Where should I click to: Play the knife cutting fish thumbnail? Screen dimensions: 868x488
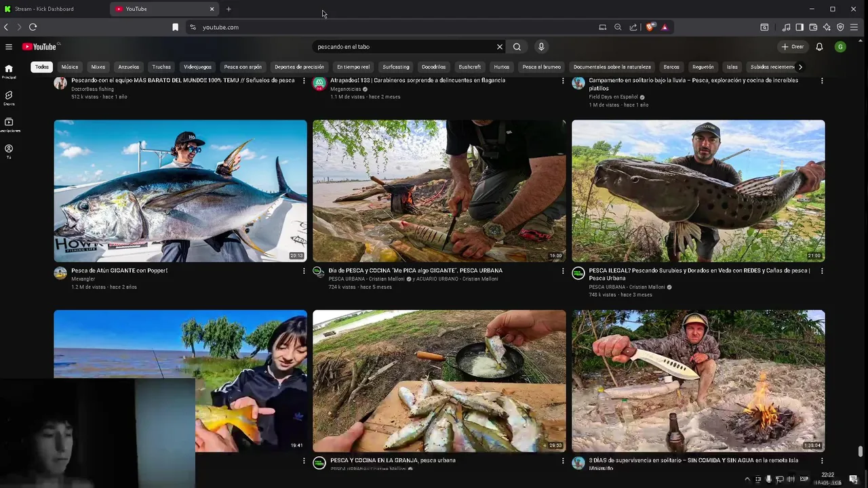pos(439,191)
